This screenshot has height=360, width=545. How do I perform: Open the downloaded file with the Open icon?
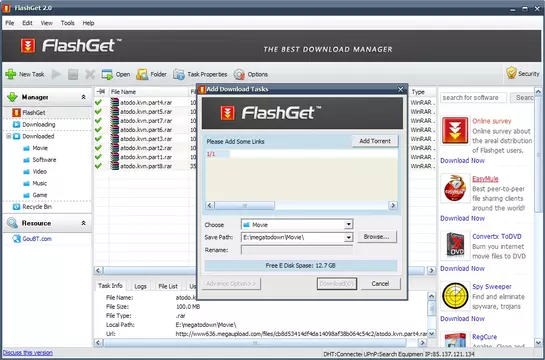point(107,74)
